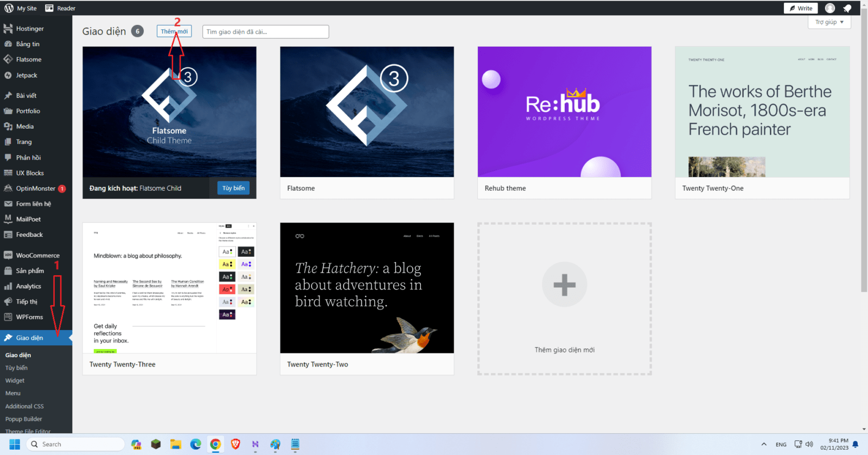Click the Giao diện submenu link
The width and height of the screenshot is (868, 455).
(18, 355)
